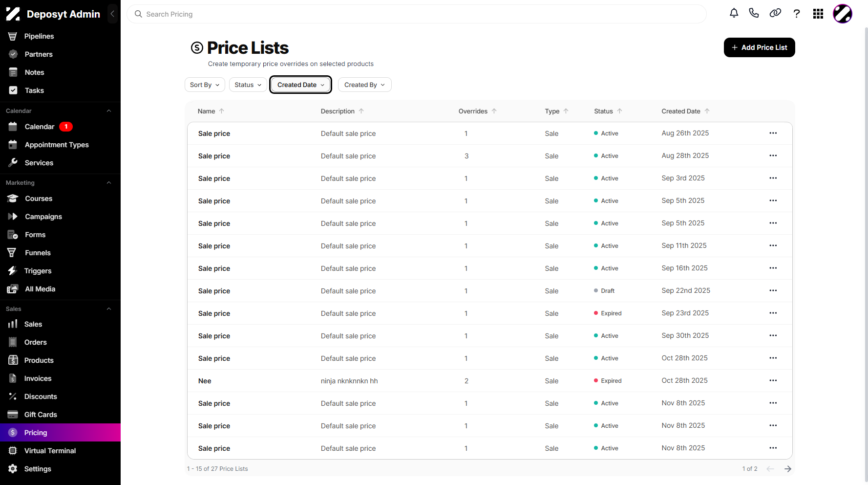Sort by the Overrides column arrow

[494, 111]
